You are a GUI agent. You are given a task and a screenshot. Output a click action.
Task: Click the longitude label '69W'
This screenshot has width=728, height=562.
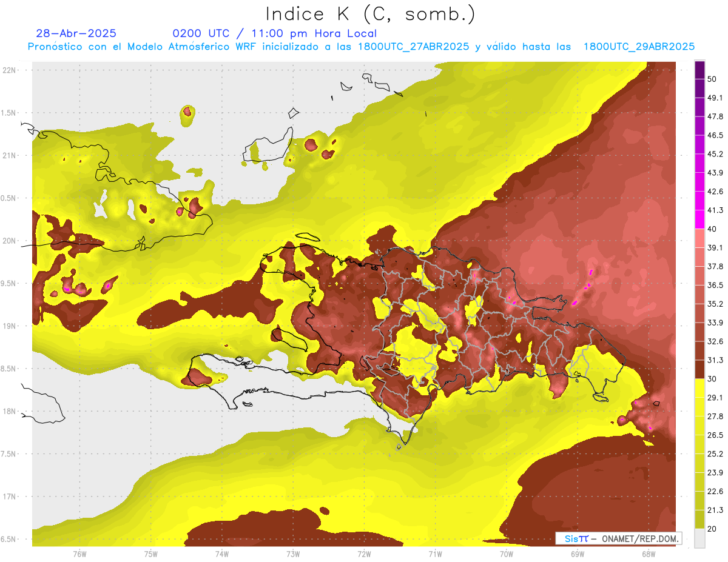click(x=578, y=554)
